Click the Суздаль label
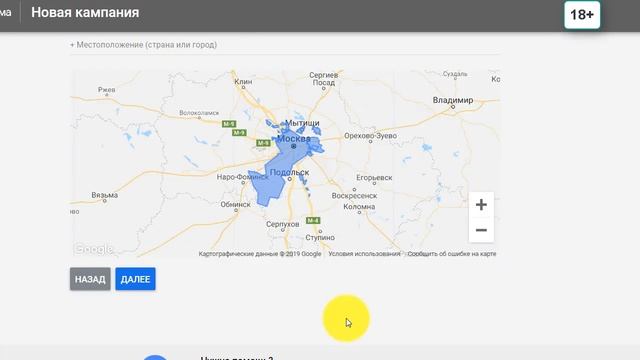The width and height of the screenshot is (640, 360). tap(455, 74)
